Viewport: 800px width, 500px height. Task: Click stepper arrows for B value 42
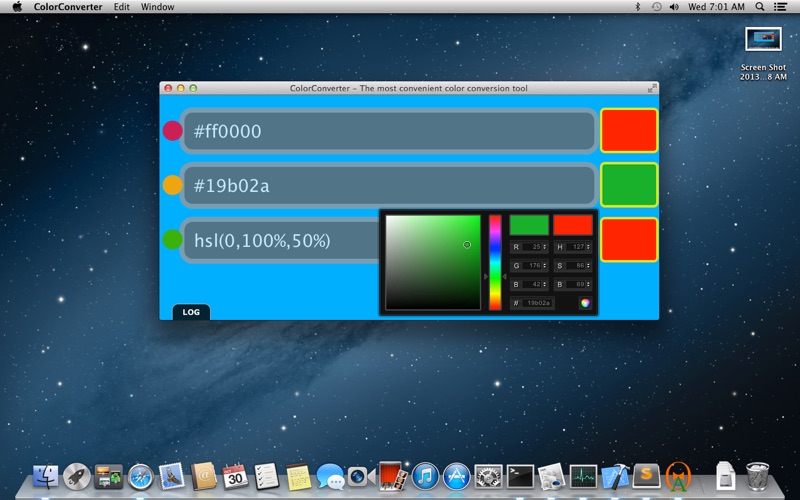[544, 285]
